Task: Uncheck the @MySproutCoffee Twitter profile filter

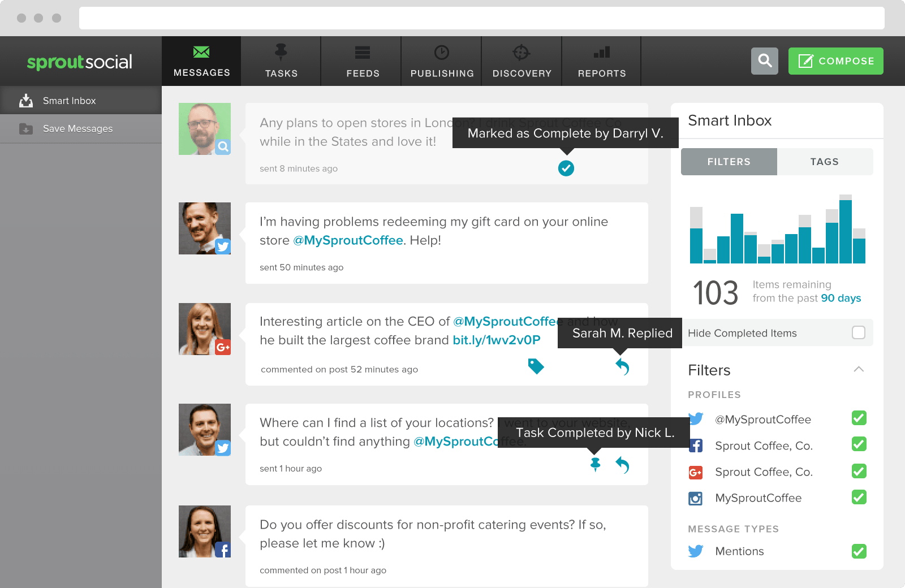Action: tap(859, 418)
